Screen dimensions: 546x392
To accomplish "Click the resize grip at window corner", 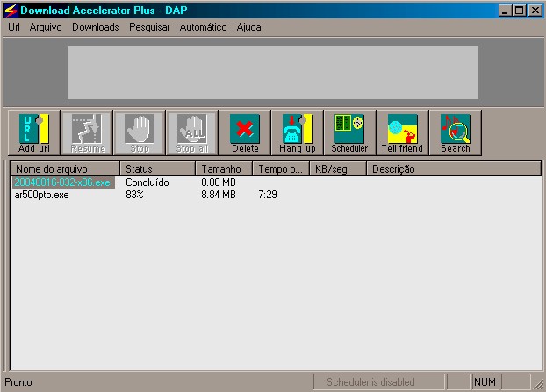I will pyautogui.click(x=539, y=384).
